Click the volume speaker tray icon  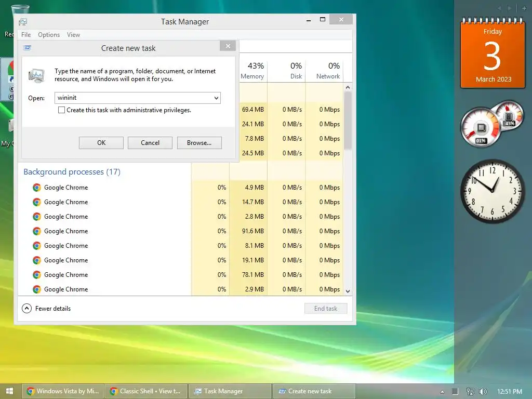tap(483, 392)
